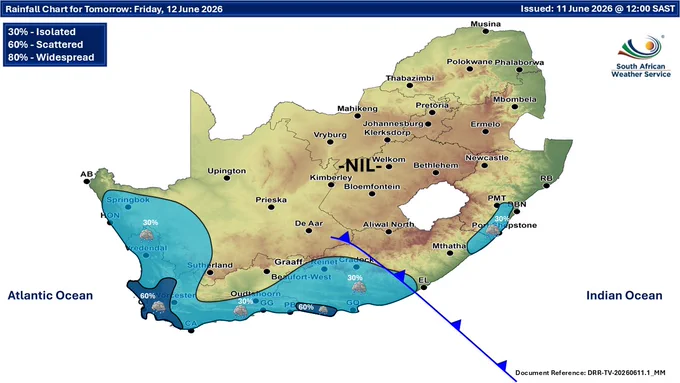Select the Mbombela city marker dot

pyautogui.click(x=515, y=107)
